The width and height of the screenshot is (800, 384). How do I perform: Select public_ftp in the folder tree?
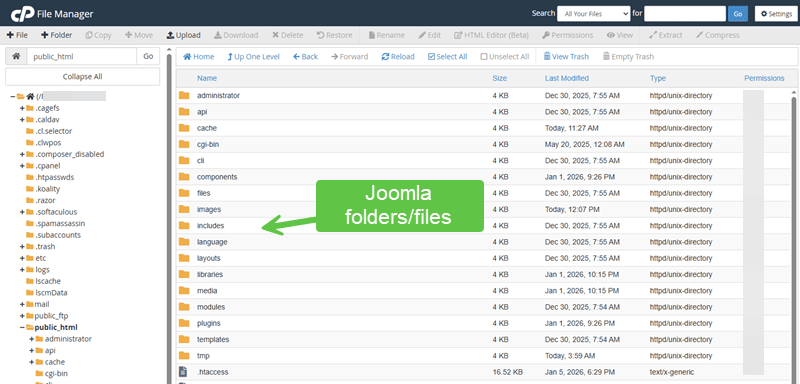coord(52,316)
